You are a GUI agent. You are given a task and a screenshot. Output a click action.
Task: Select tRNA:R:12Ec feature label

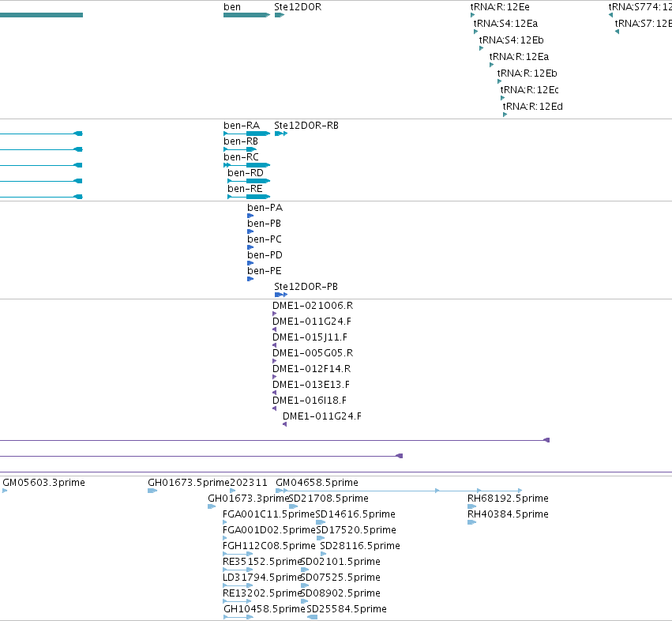pos(529,90)
